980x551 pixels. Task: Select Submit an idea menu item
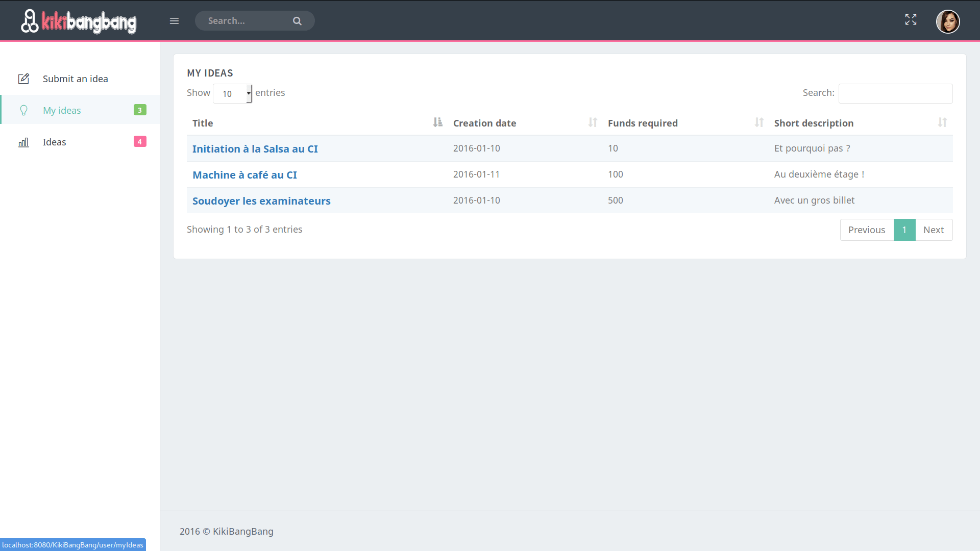coord(76,79)
